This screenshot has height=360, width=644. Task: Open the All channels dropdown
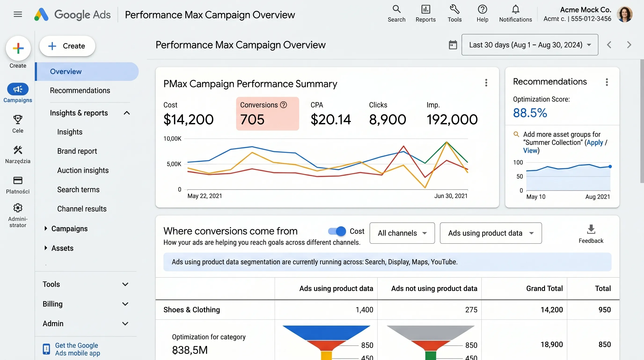402,233
